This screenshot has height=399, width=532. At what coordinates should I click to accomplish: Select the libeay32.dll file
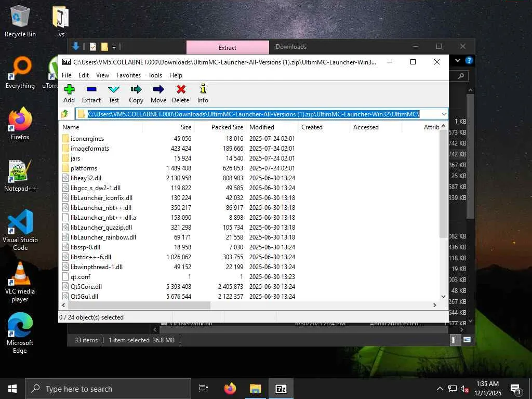pos(86,178)
